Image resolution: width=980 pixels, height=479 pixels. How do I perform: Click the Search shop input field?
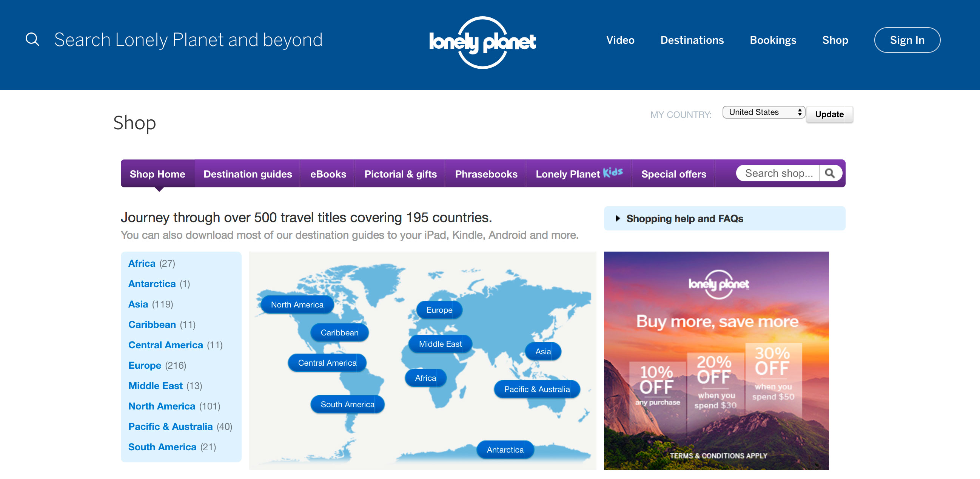pos(778,174)
